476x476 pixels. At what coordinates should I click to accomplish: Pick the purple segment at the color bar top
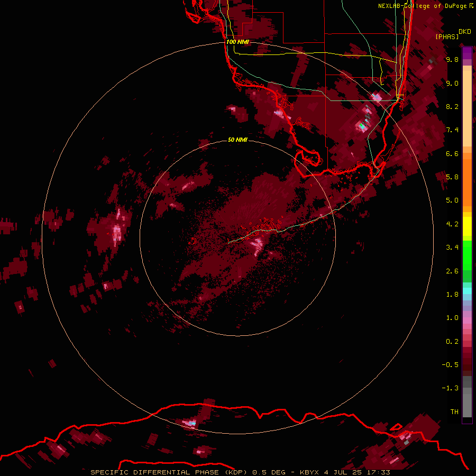(x=467, y=53)
